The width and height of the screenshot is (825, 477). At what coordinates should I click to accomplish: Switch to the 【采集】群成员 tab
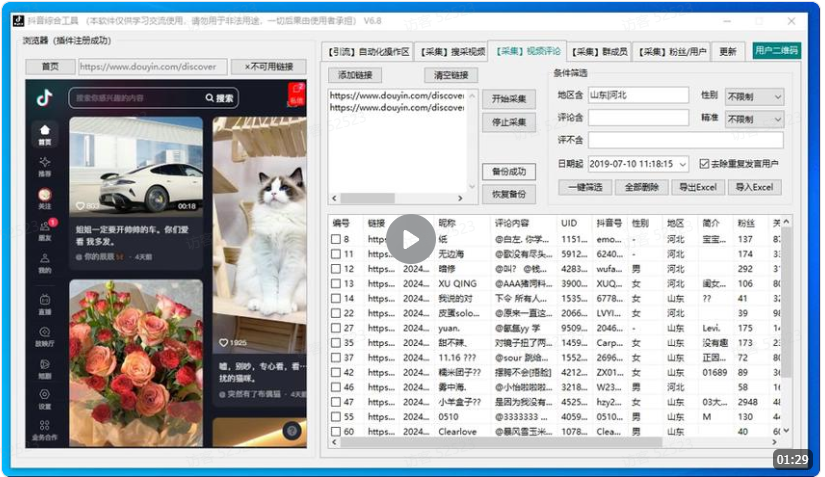[600, 51]
